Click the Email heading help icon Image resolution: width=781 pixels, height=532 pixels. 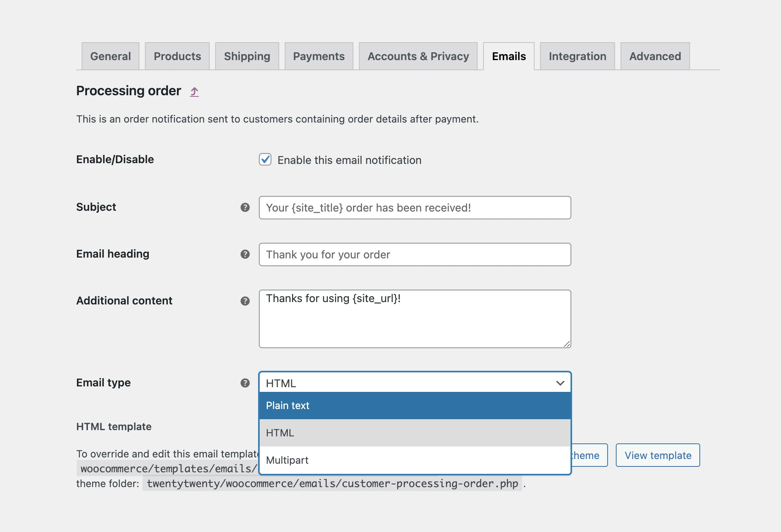click(245, 254)
